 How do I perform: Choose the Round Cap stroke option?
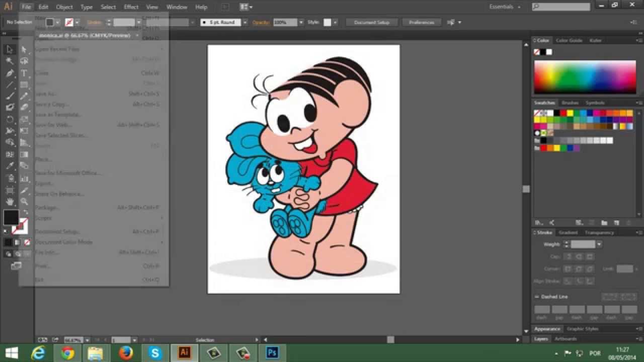click(578, 256)
